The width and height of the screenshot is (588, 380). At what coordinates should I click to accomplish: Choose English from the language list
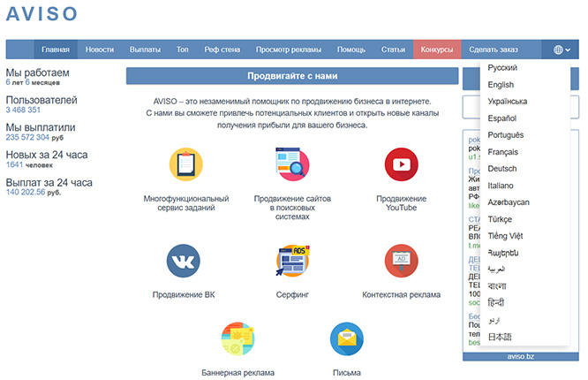tap(501, 85)
